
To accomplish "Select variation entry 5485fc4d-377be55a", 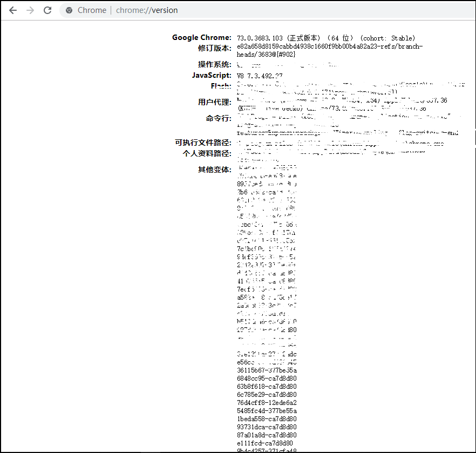I will point(267,411).
